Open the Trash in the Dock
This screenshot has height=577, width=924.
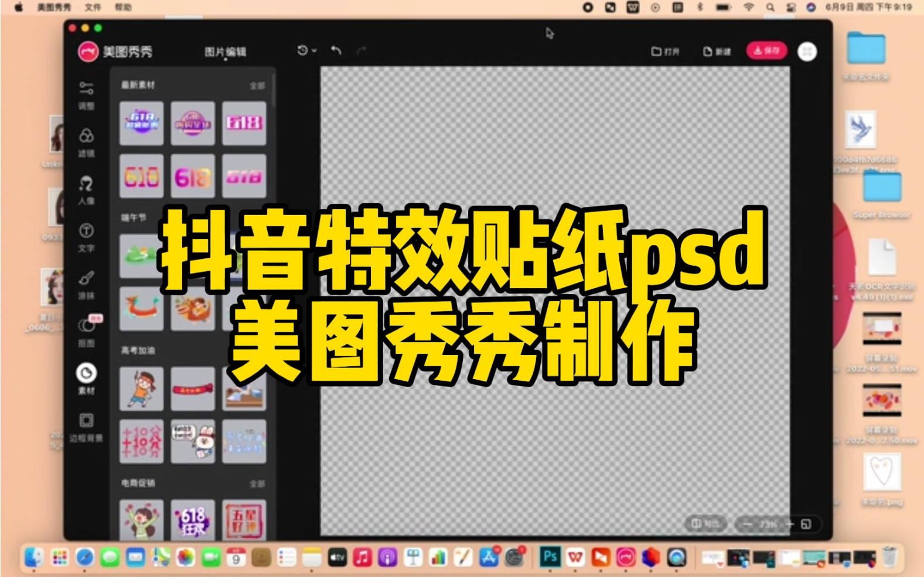click(890, 557)
